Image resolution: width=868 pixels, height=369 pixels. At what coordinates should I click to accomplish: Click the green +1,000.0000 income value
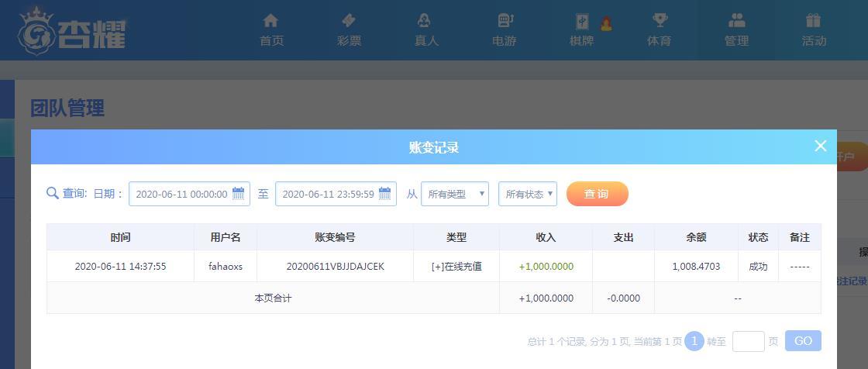click(x=546, y=267)
